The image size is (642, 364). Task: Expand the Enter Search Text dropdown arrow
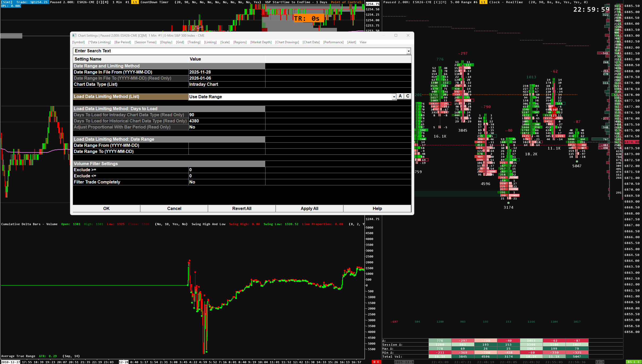[x=408, y=51]
